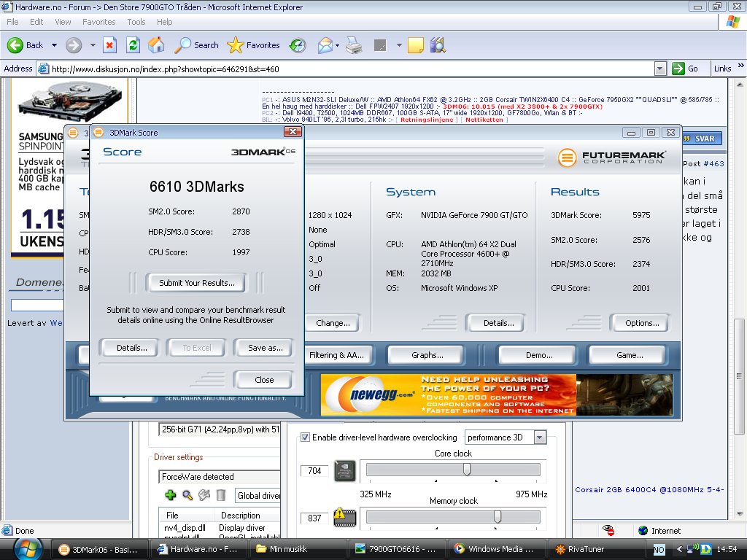Click the Stop loading icon
The image size is (747, 560).
109,45
